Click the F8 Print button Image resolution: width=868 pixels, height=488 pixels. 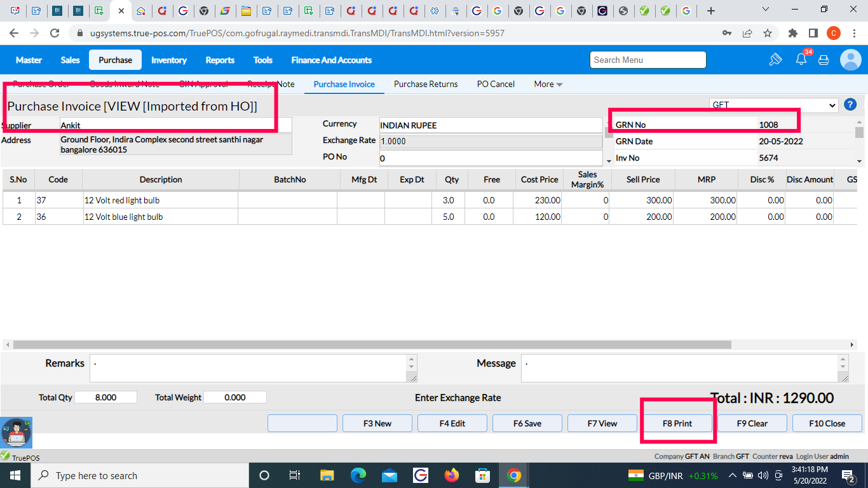click(677, 423)
